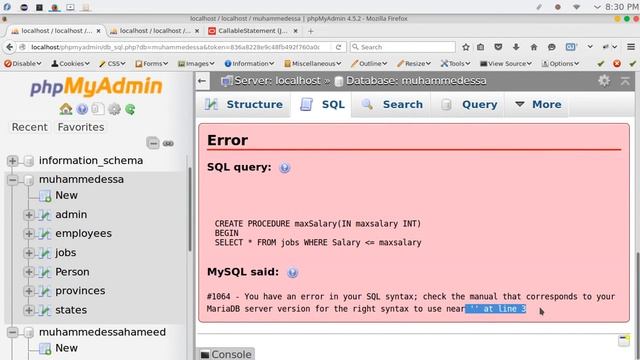The height and width of the screenshot is (360, 640).
Task: Open Images menu in developer toolbar
Action: pos(196,64)
